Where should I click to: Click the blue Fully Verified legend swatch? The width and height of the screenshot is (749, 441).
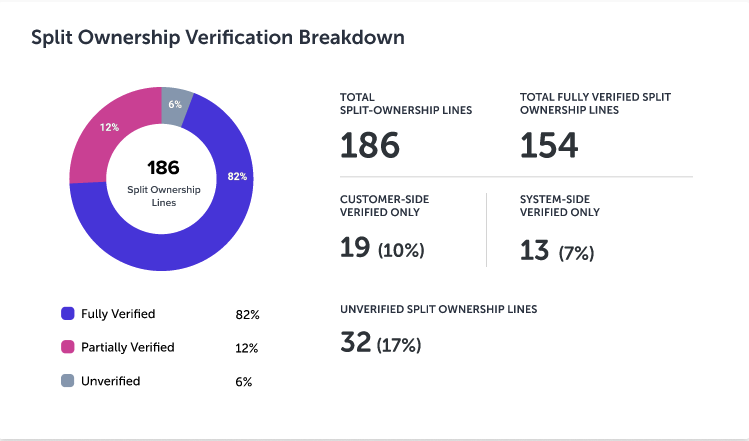pyautogui.click(x=68, y=314)
